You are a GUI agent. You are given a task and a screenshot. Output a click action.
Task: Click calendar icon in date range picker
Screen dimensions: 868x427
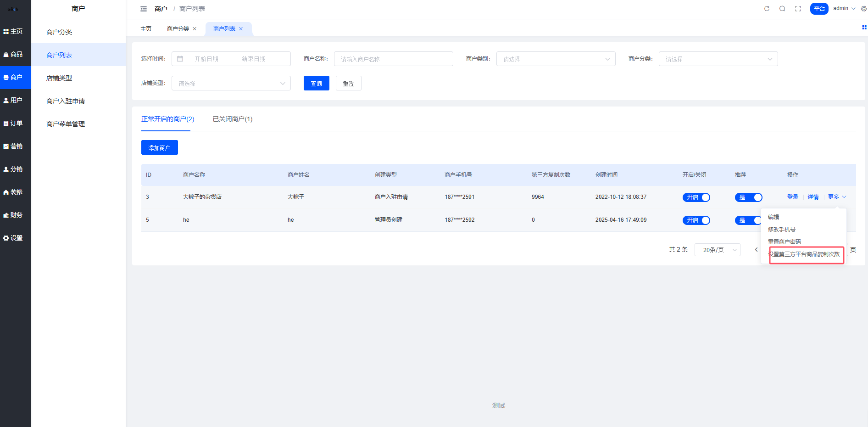click(180, 59)
